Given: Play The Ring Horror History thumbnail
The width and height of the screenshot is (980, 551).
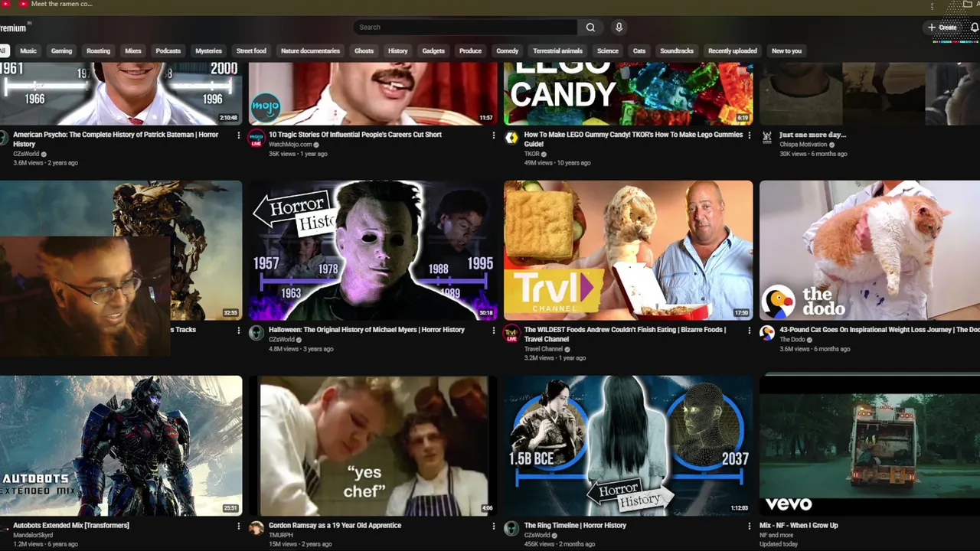Looking at the screenshot, I should [628, 445].
